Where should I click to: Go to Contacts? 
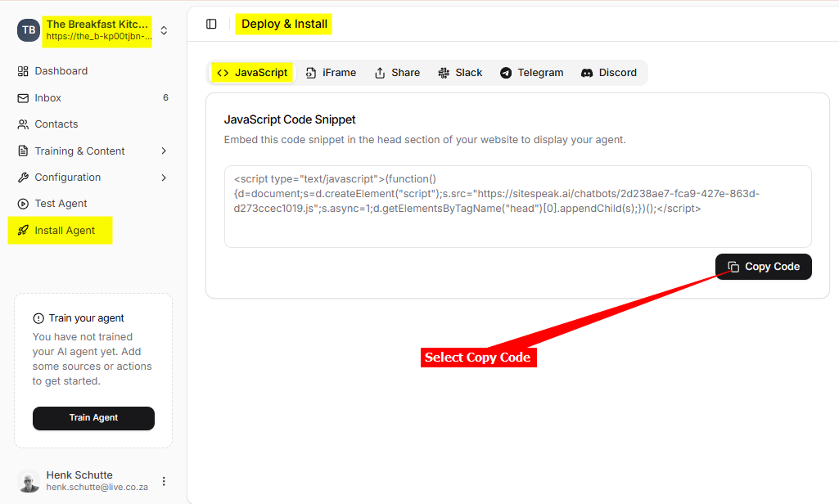(56, 124)
